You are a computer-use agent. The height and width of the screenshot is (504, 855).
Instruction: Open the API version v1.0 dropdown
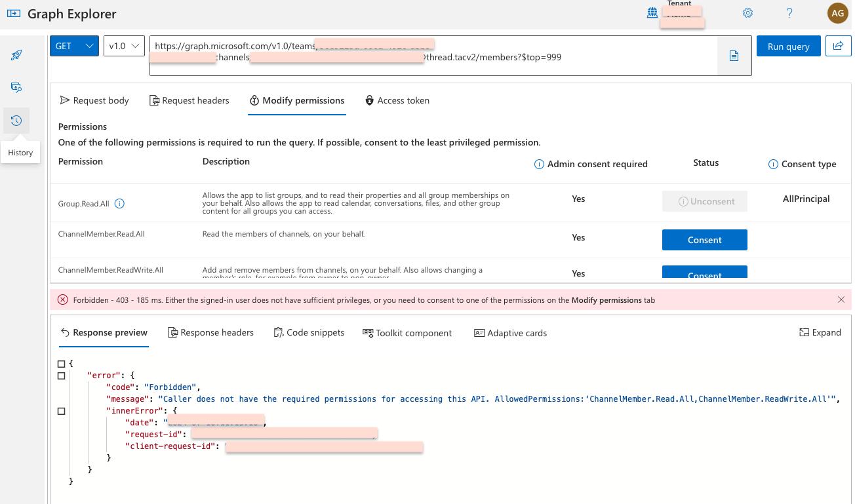124,46
